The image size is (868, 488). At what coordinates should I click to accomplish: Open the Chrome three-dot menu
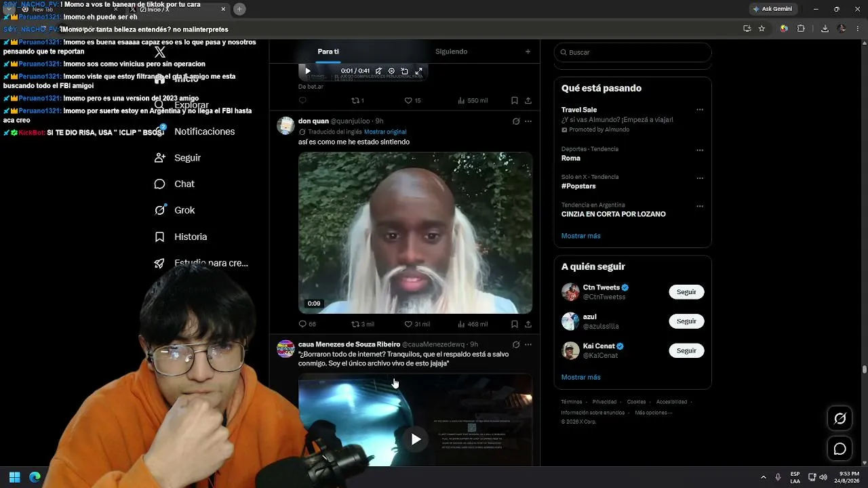point(857,28)
